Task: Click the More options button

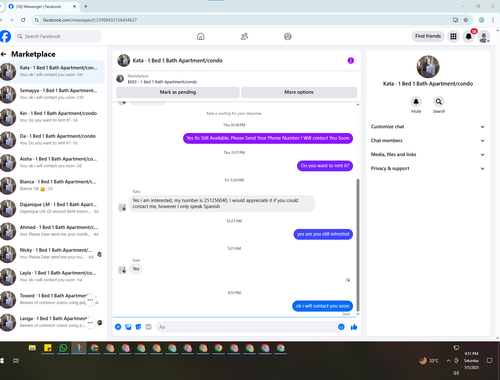Action: tap(299, 92)
